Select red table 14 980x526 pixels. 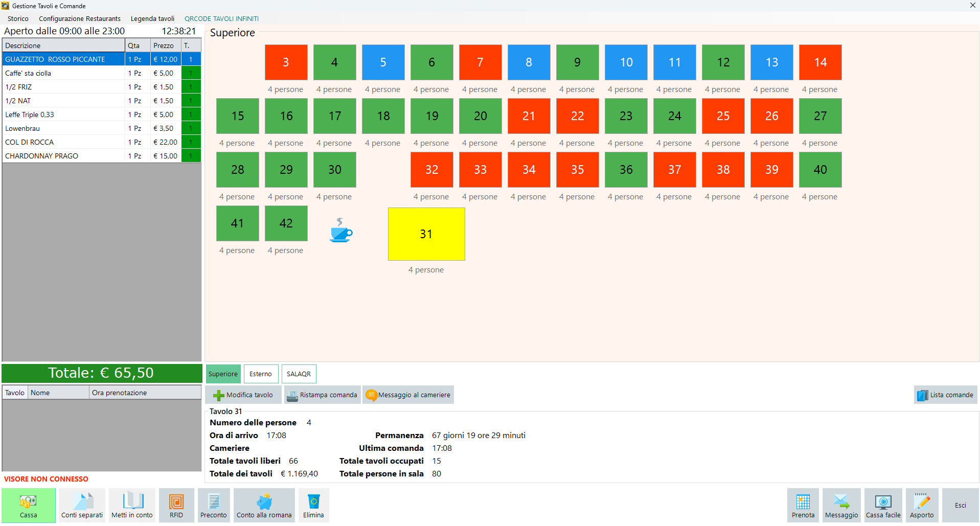click(x=820, y=62)
